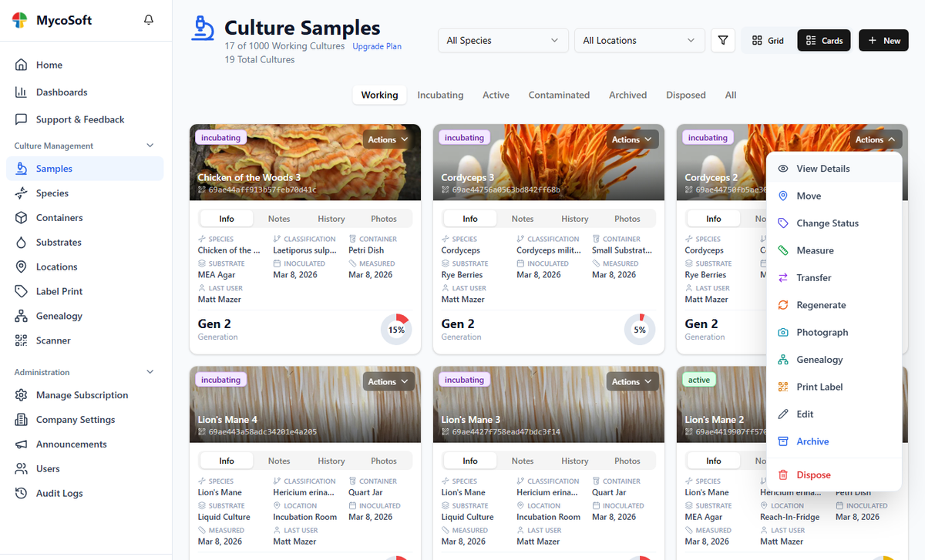The width and height of the screenshot is (925, 560).
Task: Collapse the Culture Management section
Action: point(150,145)
